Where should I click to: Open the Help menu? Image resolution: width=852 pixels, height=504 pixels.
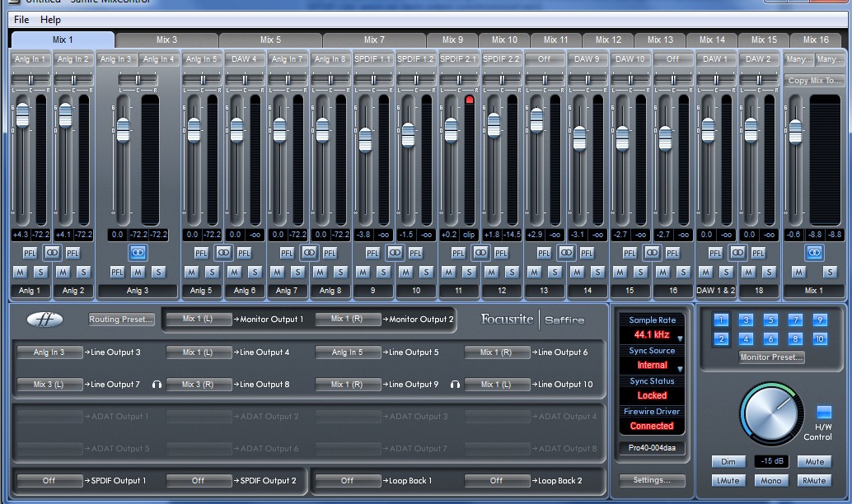[50, 20]
